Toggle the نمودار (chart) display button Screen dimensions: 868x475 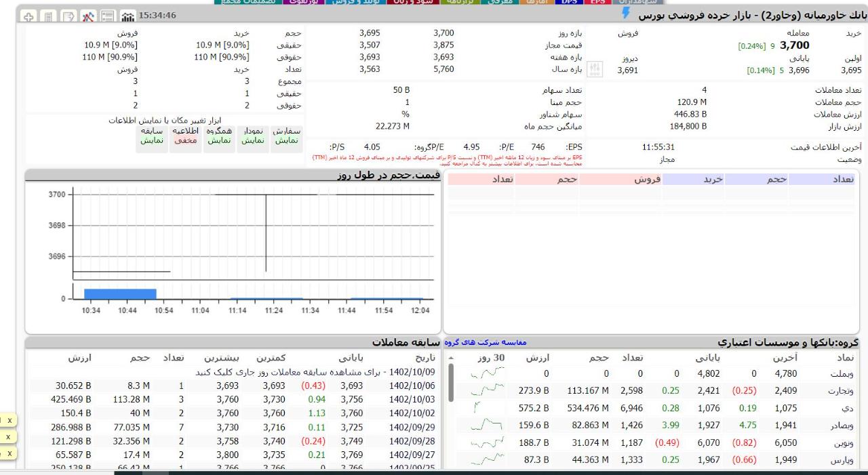pyautogui.click(x=252, y=136)
